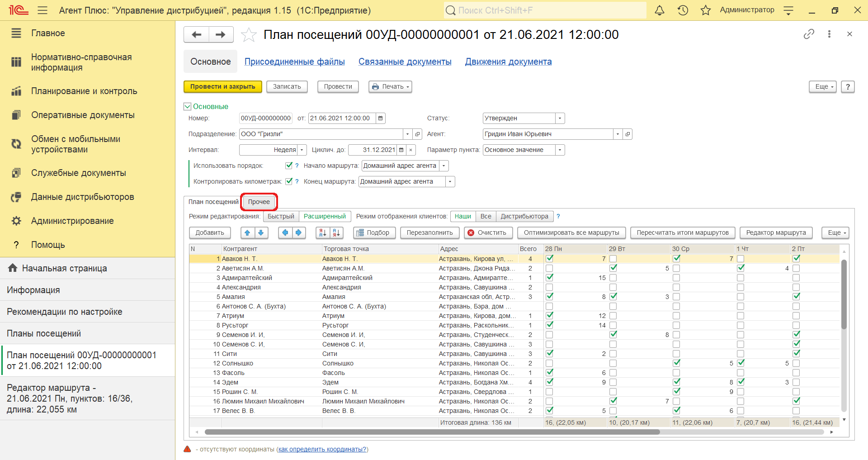Uncheck 30 Ср visit for Солнышко
868x460 pixels.
click(677, 363)
